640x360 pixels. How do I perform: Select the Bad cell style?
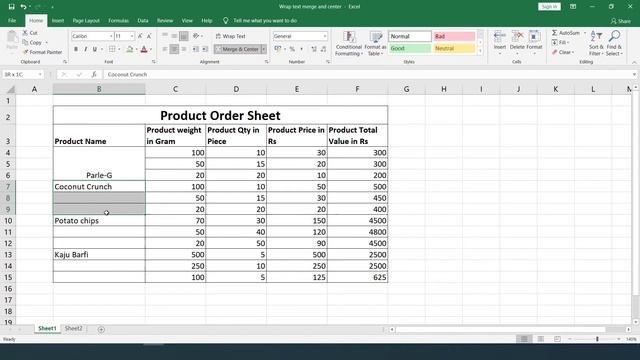[x=454, y=36]
